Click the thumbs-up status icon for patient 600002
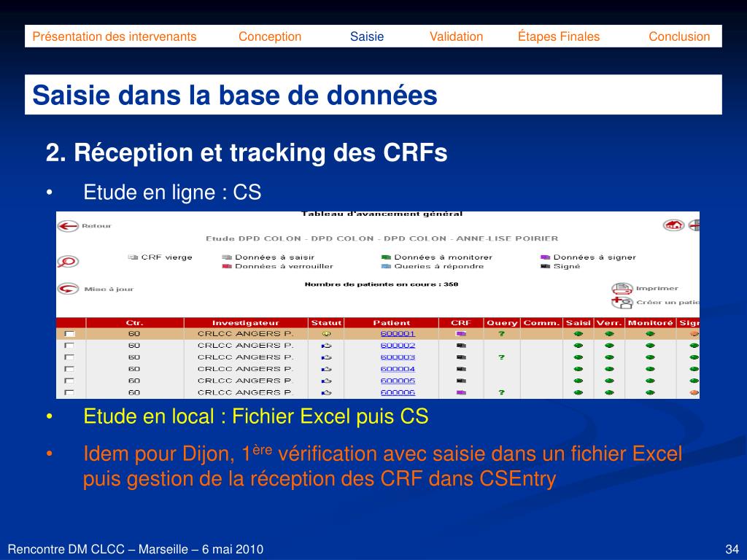 coord(326,346)
